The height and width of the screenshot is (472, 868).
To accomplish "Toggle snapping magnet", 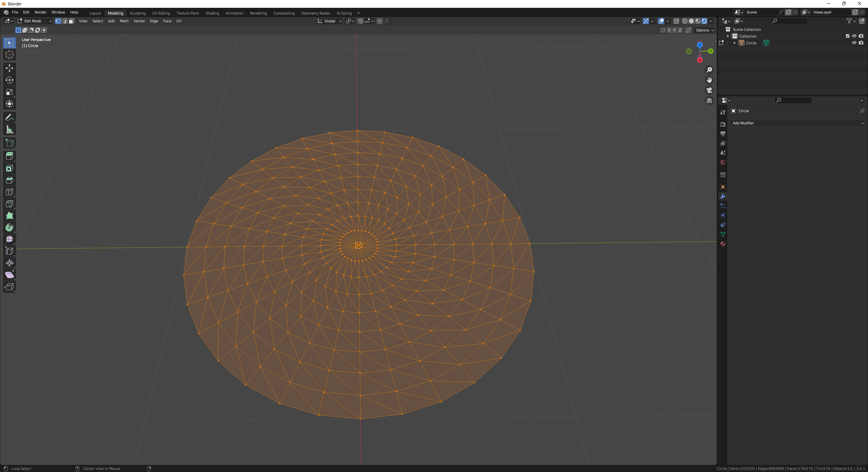I will pos(360,21).
